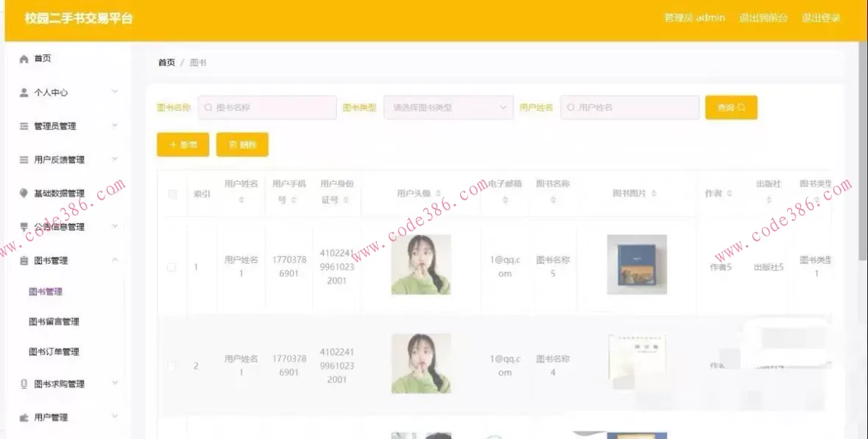
Task: Click the 管理员管理 list icon
Action: click(24, 127)
